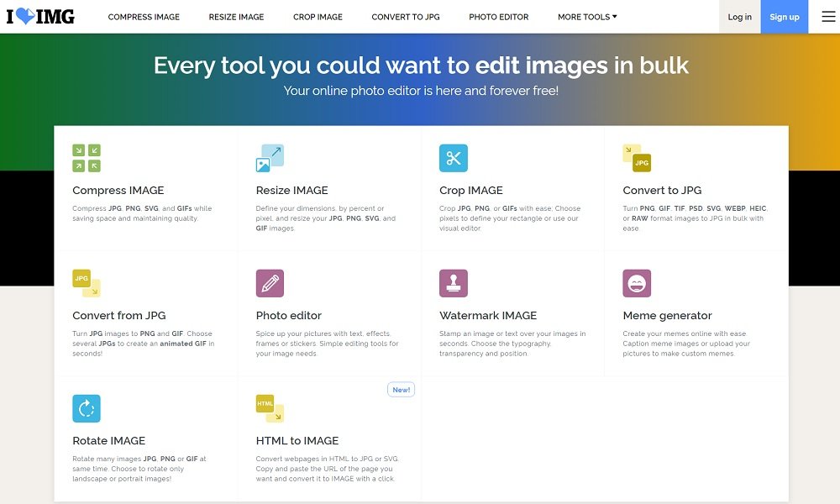840x504 pixels.
Task: Click the 'Every tool you could want' headline
Action: tap(421, 66)
